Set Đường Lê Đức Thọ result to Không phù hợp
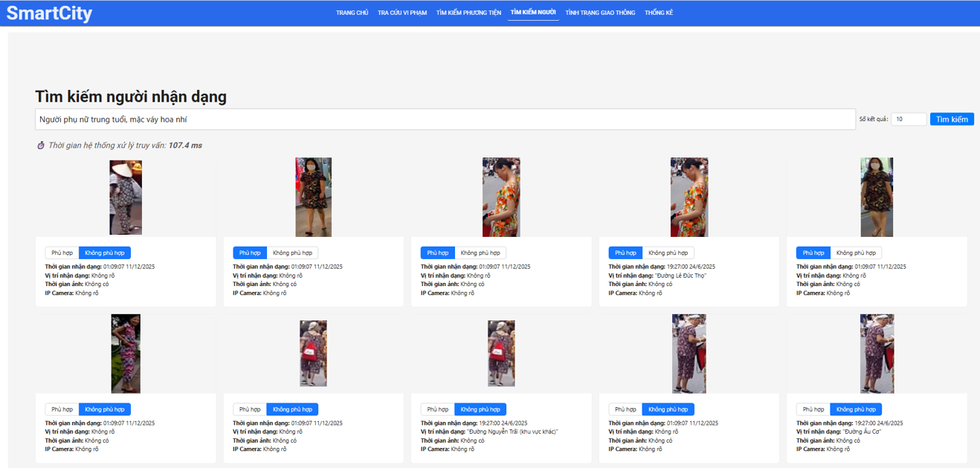Viewport: 980px width, 468px height. tap(667, 253)
